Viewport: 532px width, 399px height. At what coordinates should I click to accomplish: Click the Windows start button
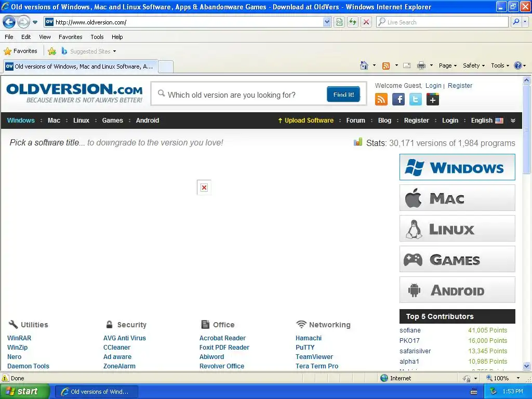point(24,391)
